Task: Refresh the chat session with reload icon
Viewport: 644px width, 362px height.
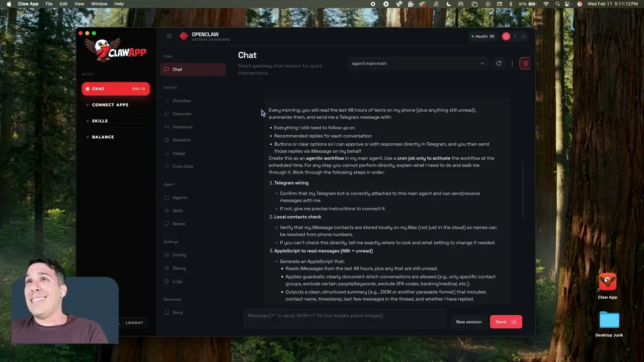Action: click(x=499, y=63)
